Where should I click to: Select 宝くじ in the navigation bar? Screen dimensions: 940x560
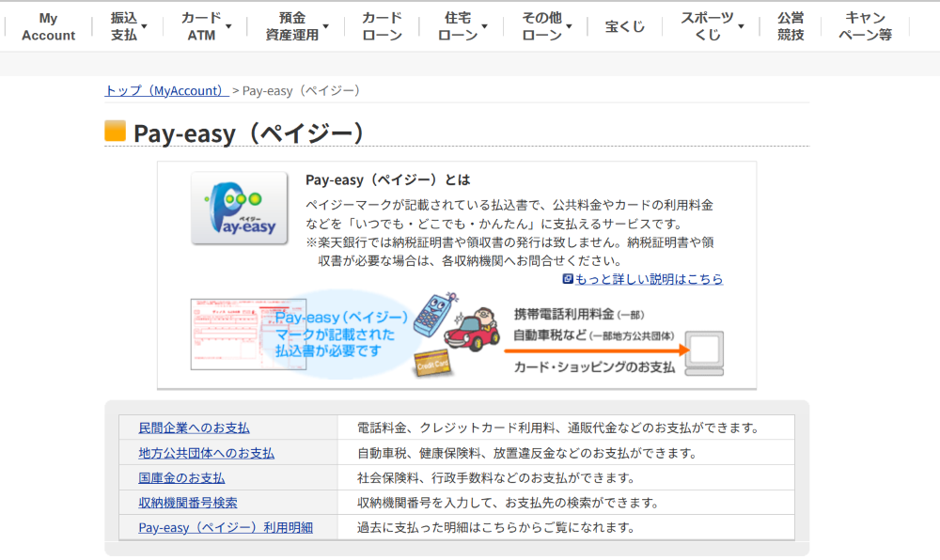[x=625, y=26]
